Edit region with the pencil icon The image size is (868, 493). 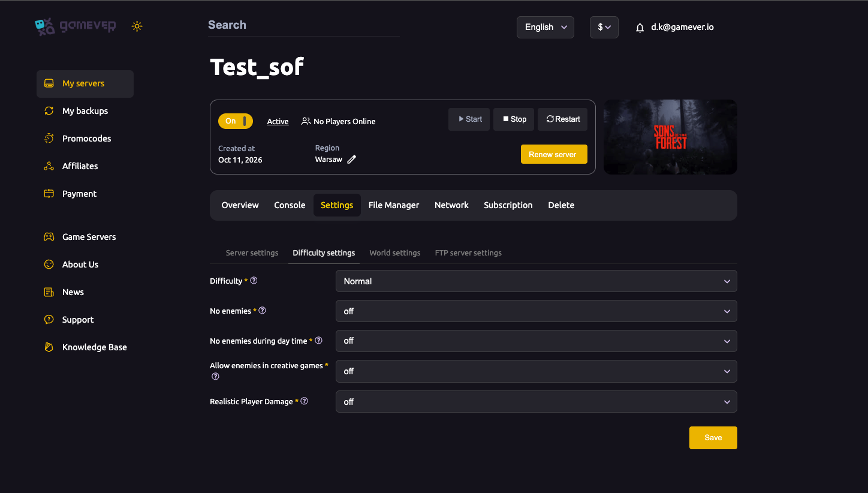tap(352, 160)
